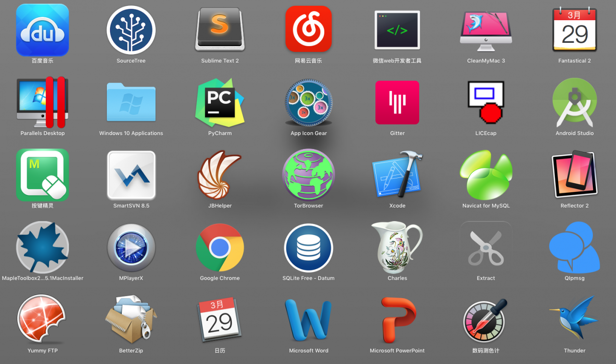The height and width of the screenshot is (364, 616).
Task: Open the Extract scissors app
Action: (486, 248)
